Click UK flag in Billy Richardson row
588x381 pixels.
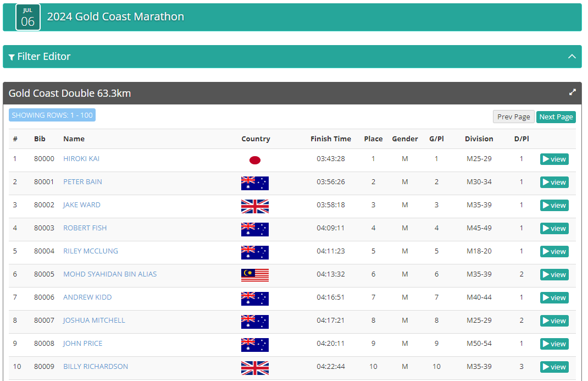255,368
